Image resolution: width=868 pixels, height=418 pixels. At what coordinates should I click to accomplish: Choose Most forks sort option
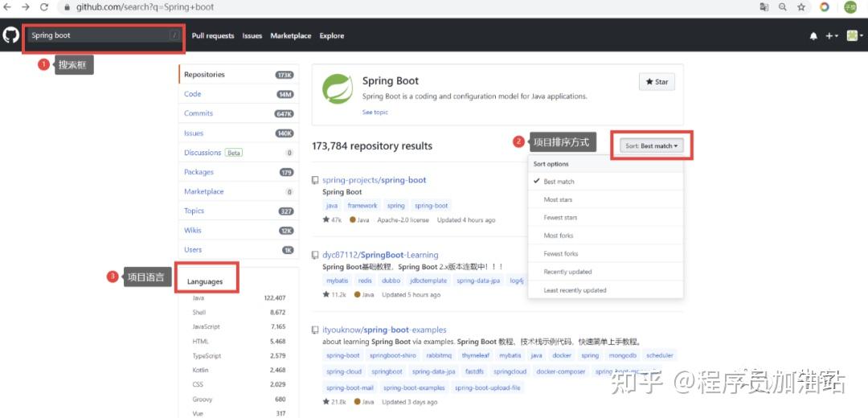pos(606,236)
